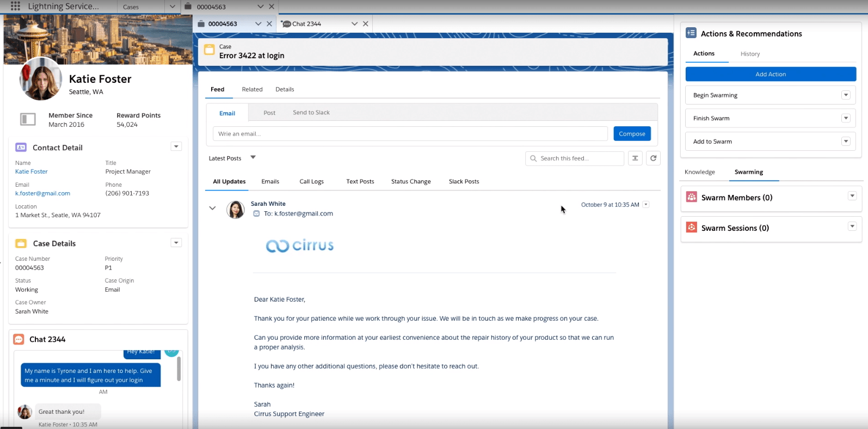Filter feed by Slack Posts
This screenshot has height=429, width=868.
click(x=464, y=181)
